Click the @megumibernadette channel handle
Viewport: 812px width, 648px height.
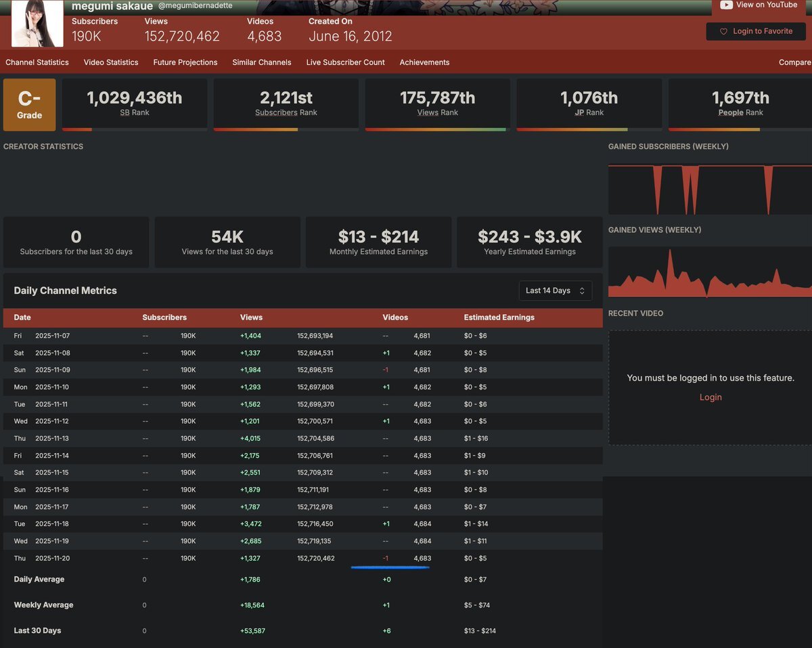coord(195,6)
